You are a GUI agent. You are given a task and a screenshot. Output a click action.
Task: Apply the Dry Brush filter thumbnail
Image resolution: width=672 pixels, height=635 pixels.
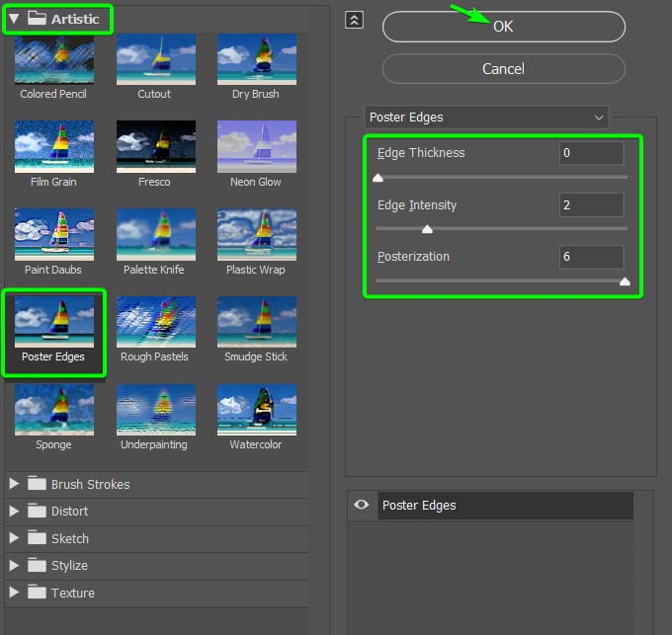(257, 59)
